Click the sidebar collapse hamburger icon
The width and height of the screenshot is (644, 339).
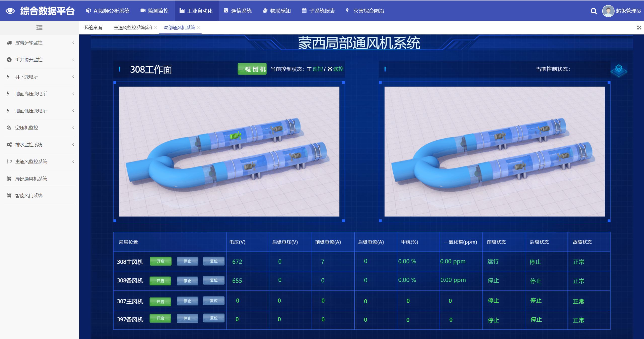39,28
